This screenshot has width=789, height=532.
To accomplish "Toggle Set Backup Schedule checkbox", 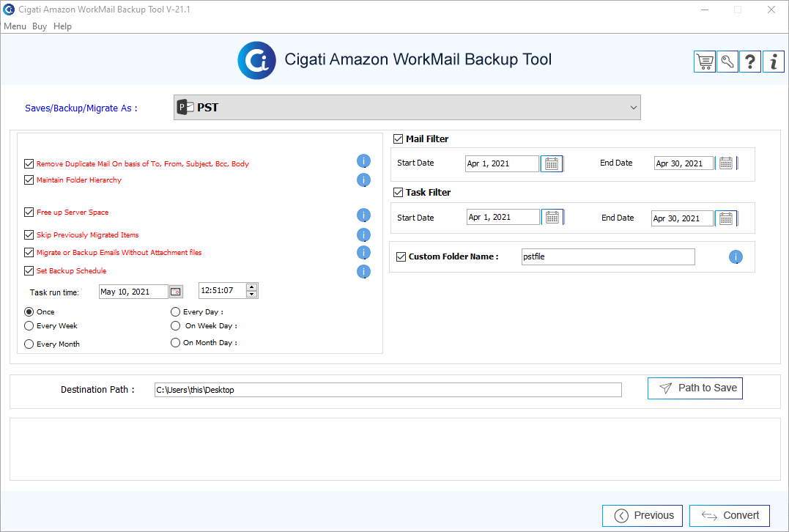I will (29, 270).
